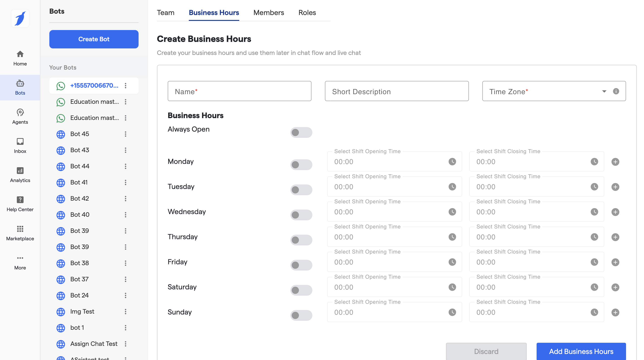This screenshot has height=360, width=644.
Task: Click the Time Zone info icon
Action: point(616,91)
